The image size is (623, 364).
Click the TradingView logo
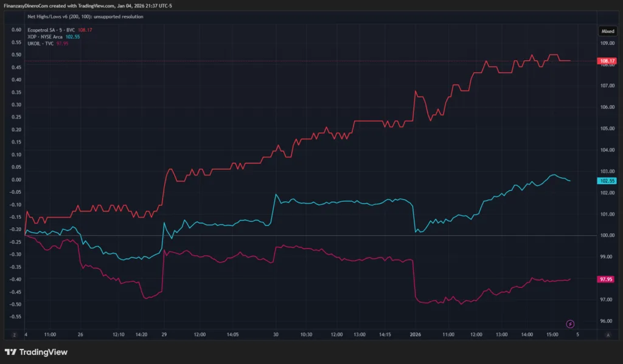click(x=36, y=352)
